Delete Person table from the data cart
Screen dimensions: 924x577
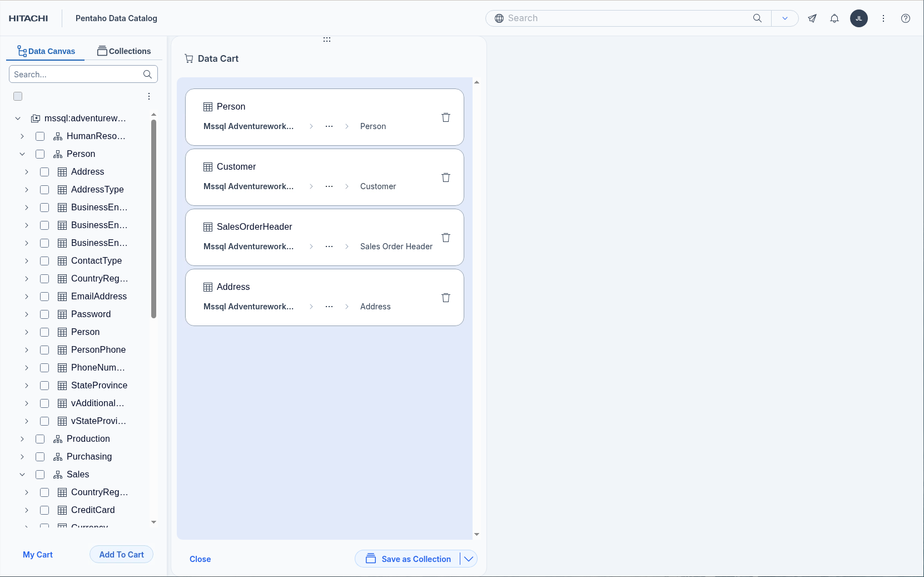click(x=445, y=117)
